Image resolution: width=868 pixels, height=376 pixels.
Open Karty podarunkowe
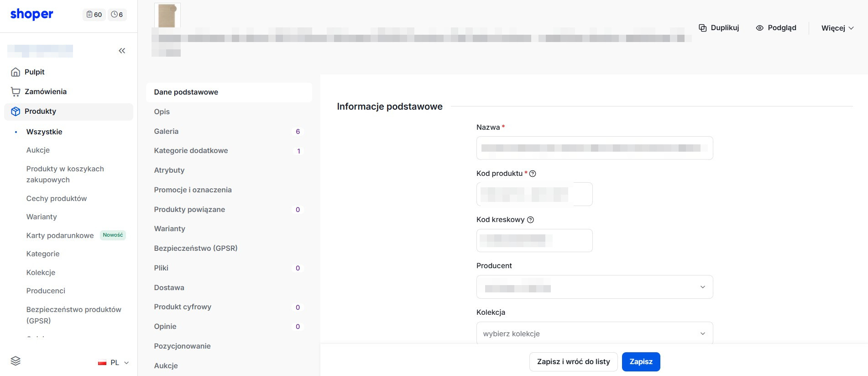pyautogui.click(x=60, y=235)
